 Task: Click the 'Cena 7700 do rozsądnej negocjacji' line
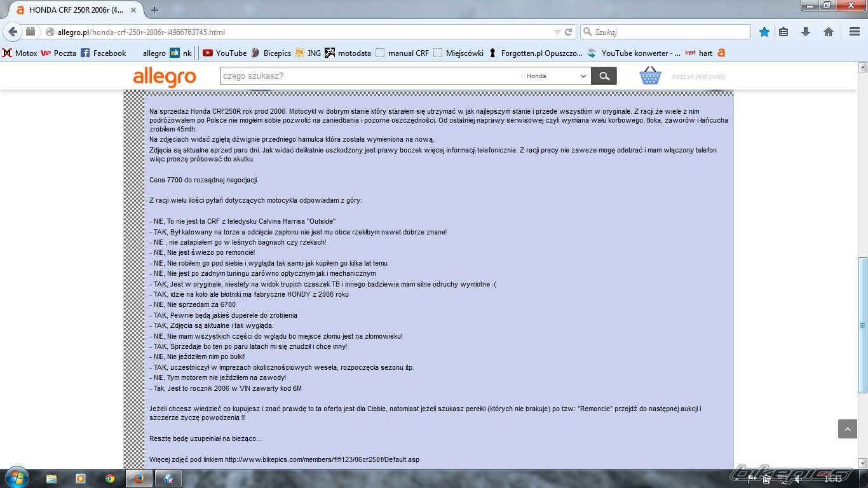coord(204,180)
